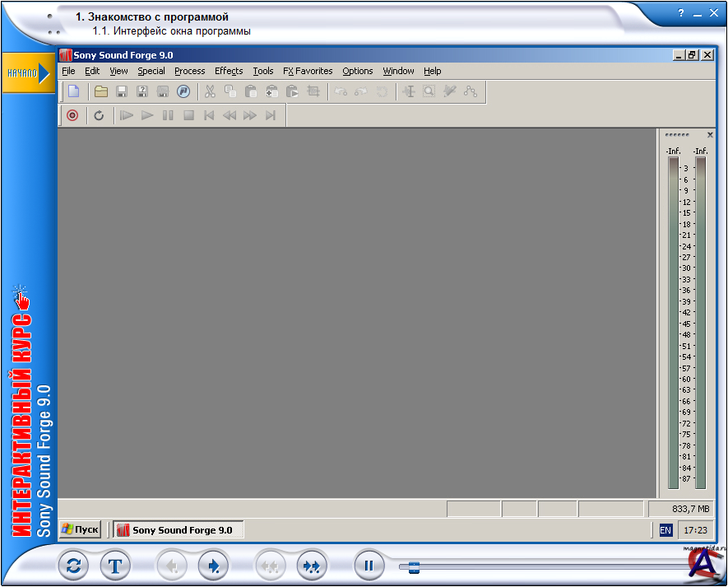Image resolution: width=728 pixels, height=587 pixels.
Task: Click the Пуск start button
Action: (x=80, y=530)
